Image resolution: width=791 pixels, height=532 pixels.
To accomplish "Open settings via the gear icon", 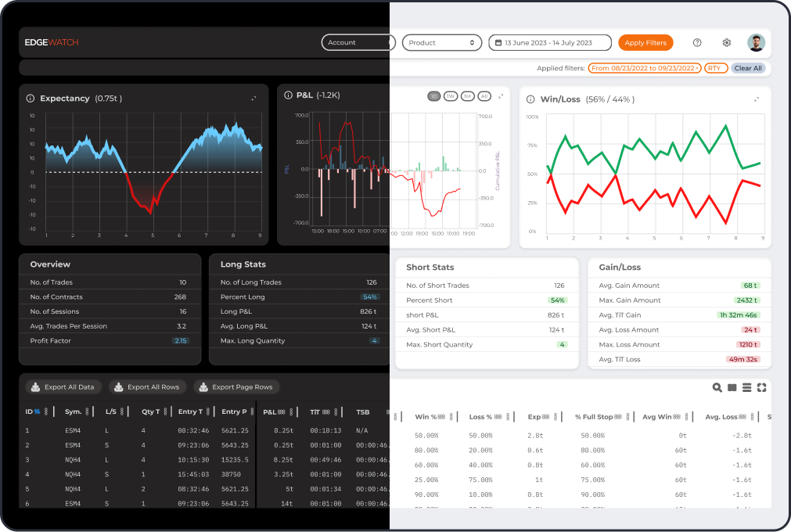I will click(x=726, y=43).
